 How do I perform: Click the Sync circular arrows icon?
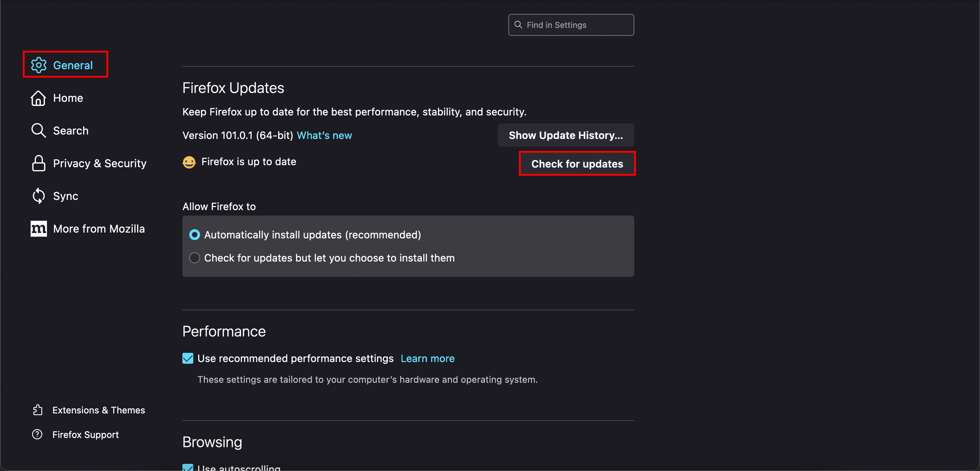(38, 196)
